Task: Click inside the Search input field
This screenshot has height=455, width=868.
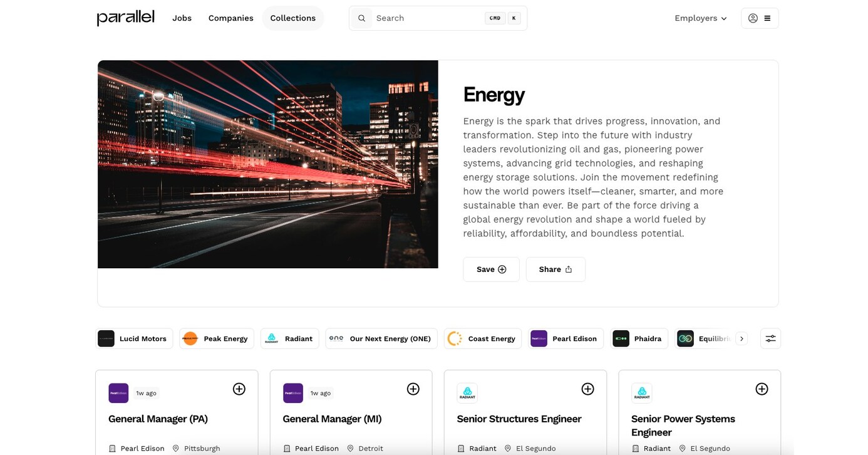Action: coord(413,18)
